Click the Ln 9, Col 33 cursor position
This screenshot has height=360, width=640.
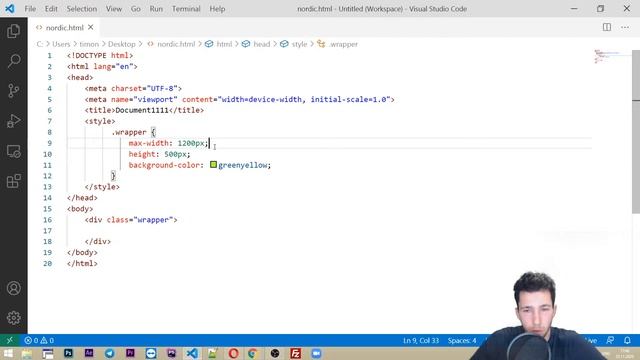pyautogui.click(x=421, y=340)
